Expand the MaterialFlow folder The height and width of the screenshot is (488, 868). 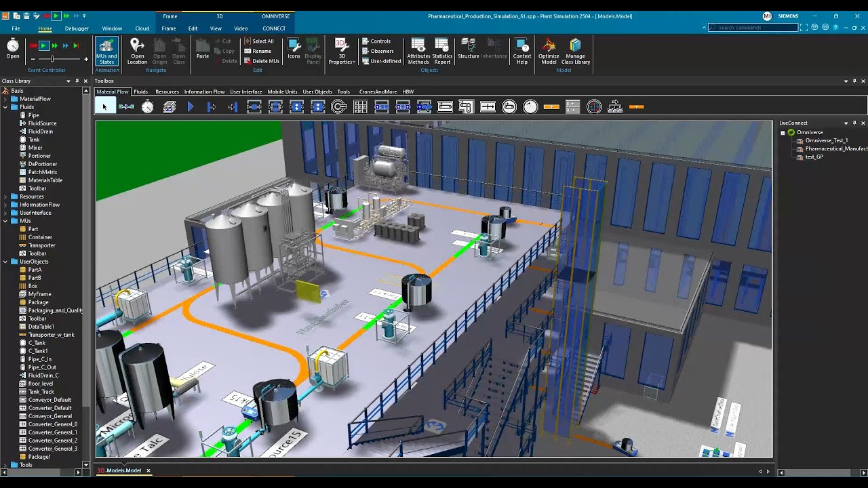(5, 99)
